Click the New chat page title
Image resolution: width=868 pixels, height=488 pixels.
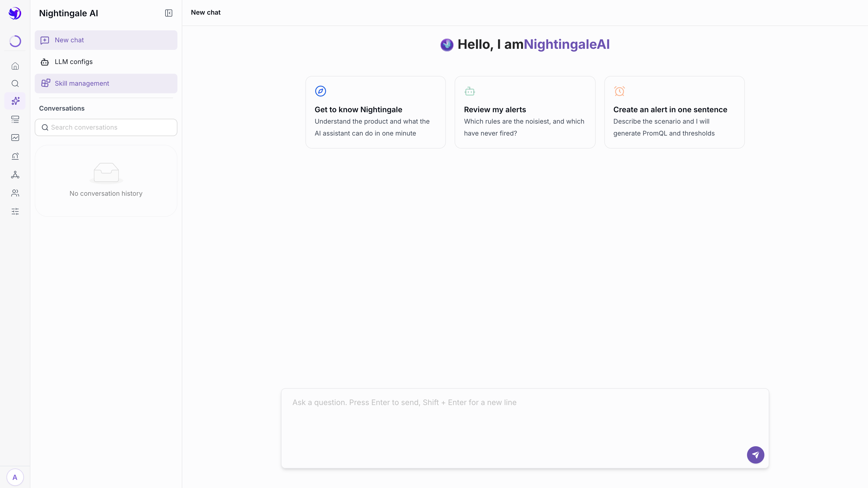206,12
